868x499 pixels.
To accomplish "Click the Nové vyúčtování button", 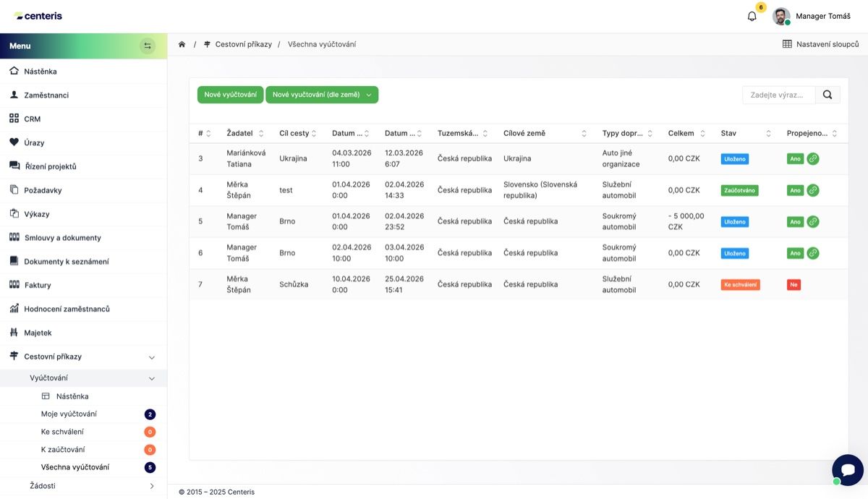I will coord(230,95).
